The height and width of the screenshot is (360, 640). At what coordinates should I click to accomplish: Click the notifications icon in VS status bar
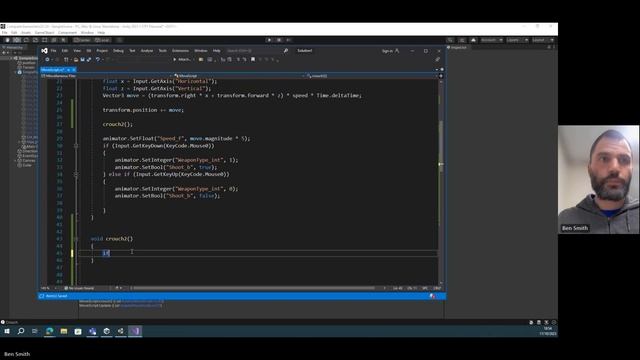click(x=432, y=296)
